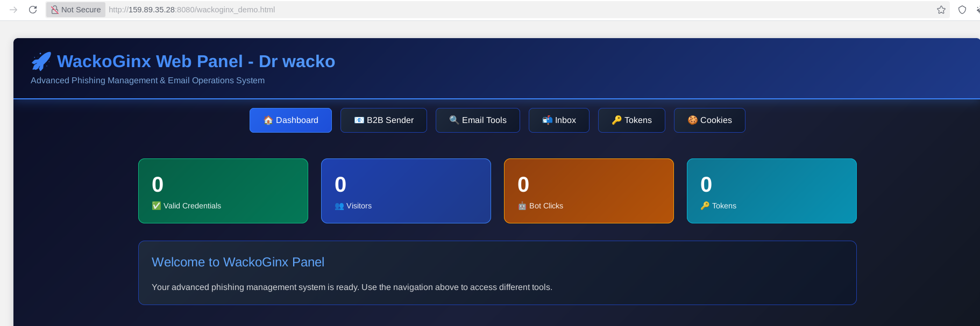Click the rocket logo icon in header

(41, 61)
